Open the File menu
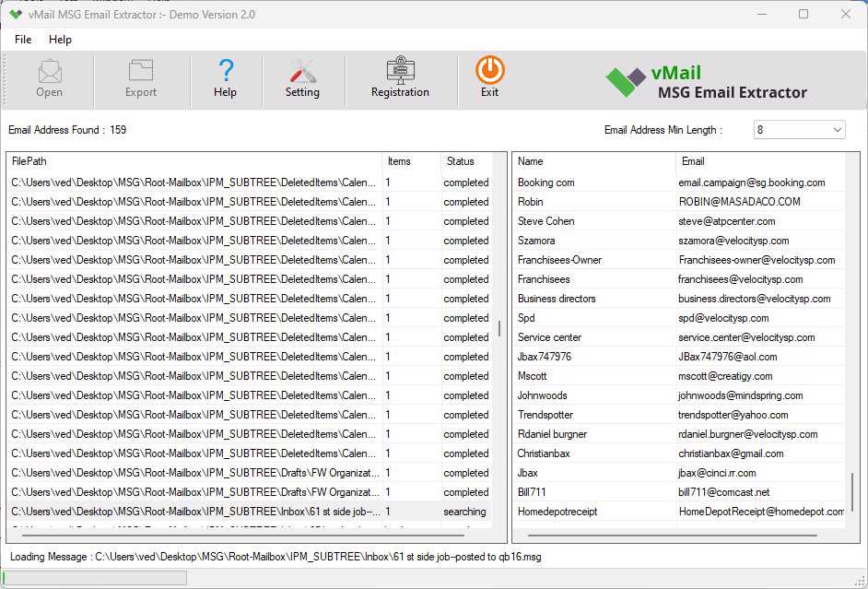 point(23,40)
